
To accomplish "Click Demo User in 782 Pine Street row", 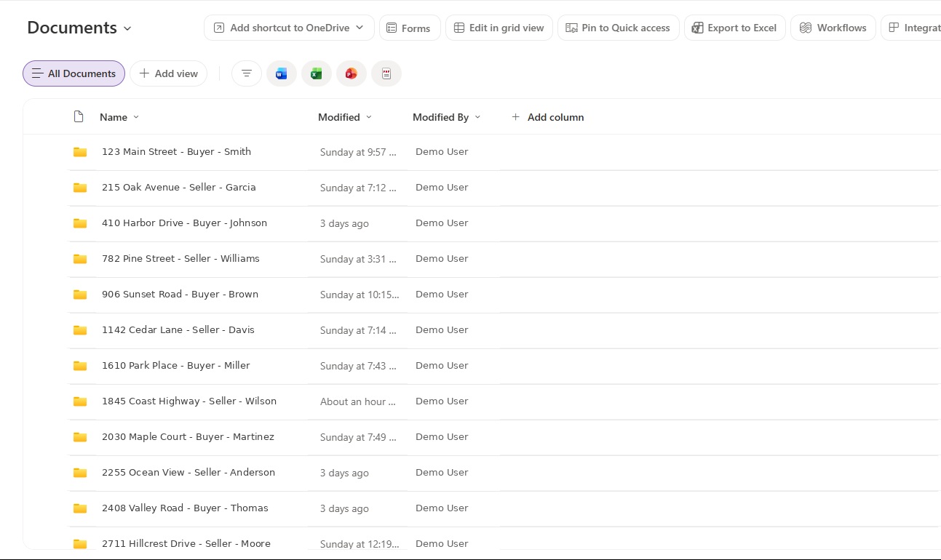I will tap(442, 259).
